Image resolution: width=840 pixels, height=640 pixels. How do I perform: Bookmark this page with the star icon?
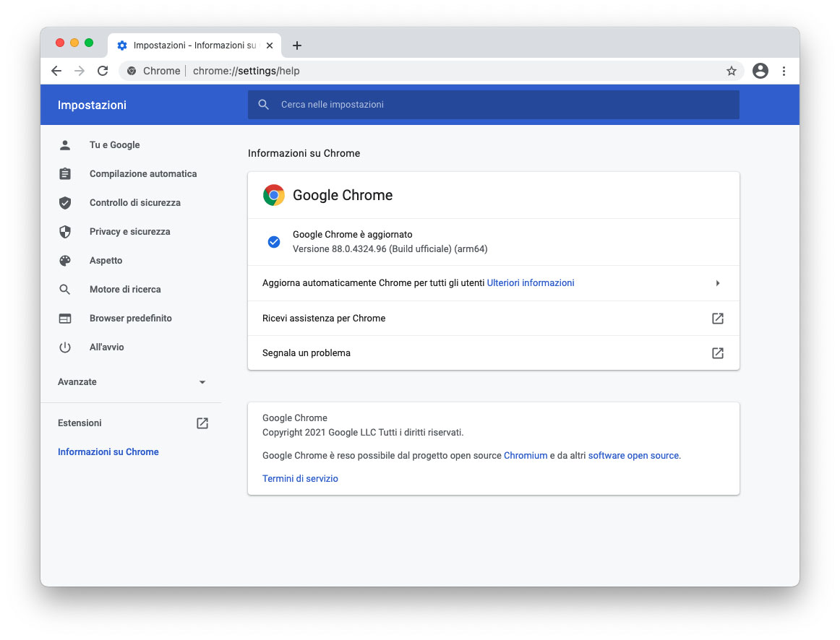click(731, 71)
